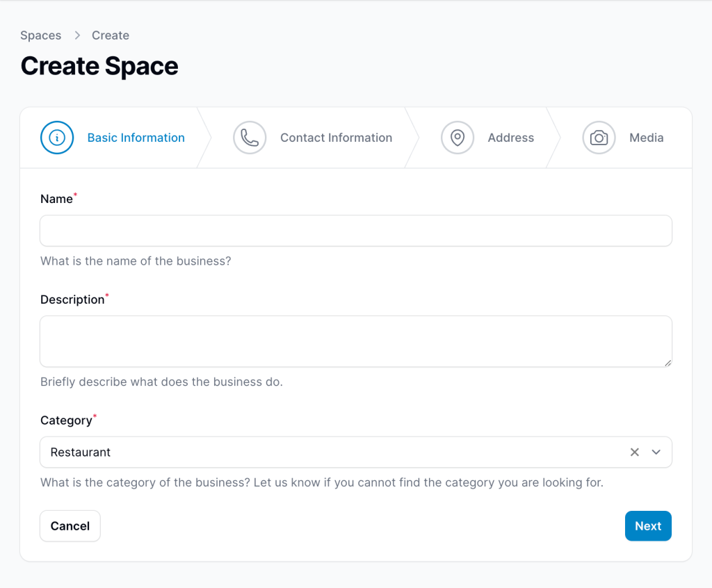Open the Address step
The width and height of the screenshot is (712, 588).
pyautogui.click(x=487, y=138)
